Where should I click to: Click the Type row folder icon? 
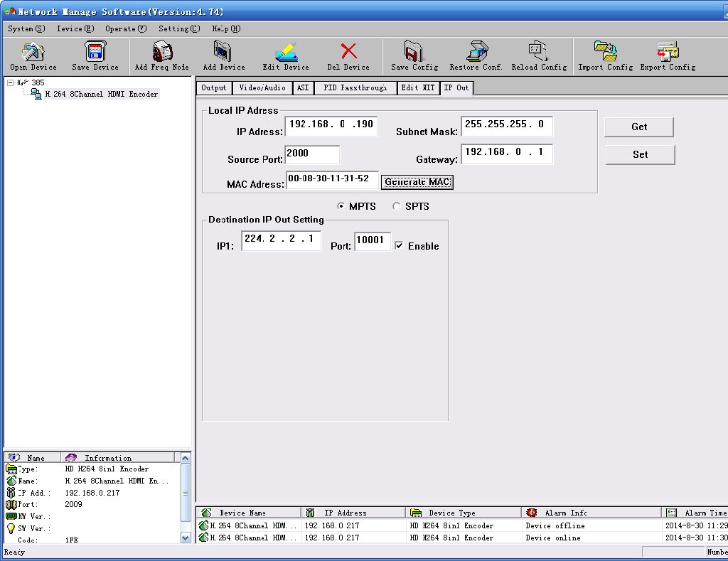click(x=11, y=469)
